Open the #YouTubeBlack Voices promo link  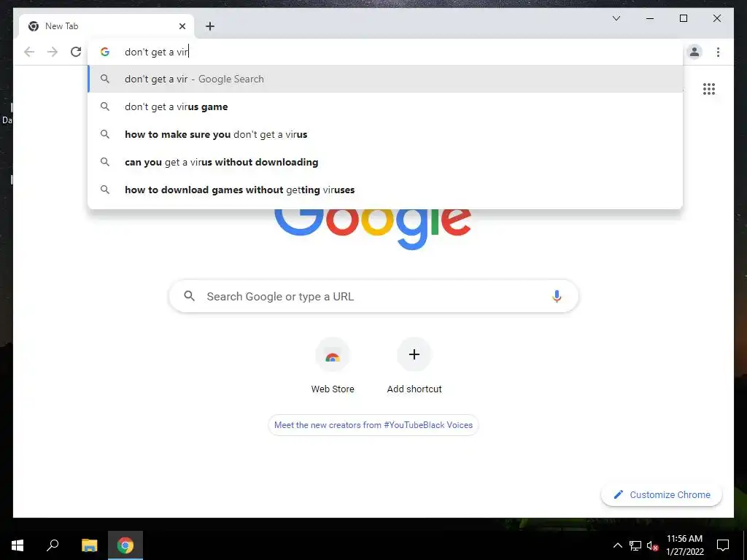pos(373,425)
